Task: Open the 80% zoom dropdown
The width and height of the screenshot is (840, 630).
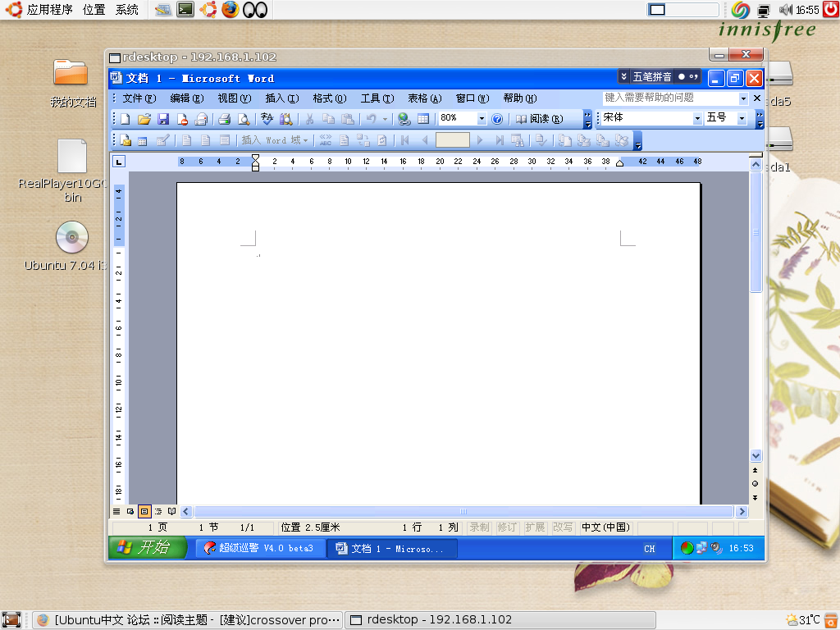Action: point(482,119)
